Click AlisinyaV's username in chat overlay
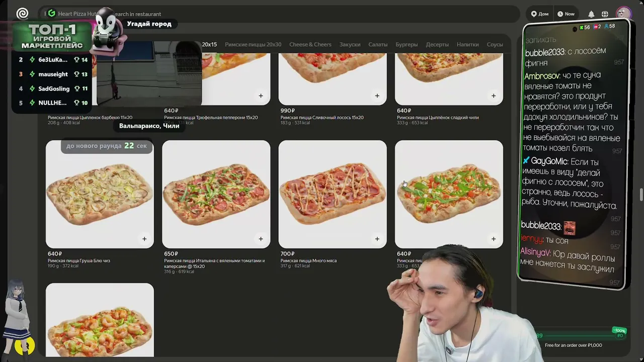The image size is (644, 362). (535, 253)
